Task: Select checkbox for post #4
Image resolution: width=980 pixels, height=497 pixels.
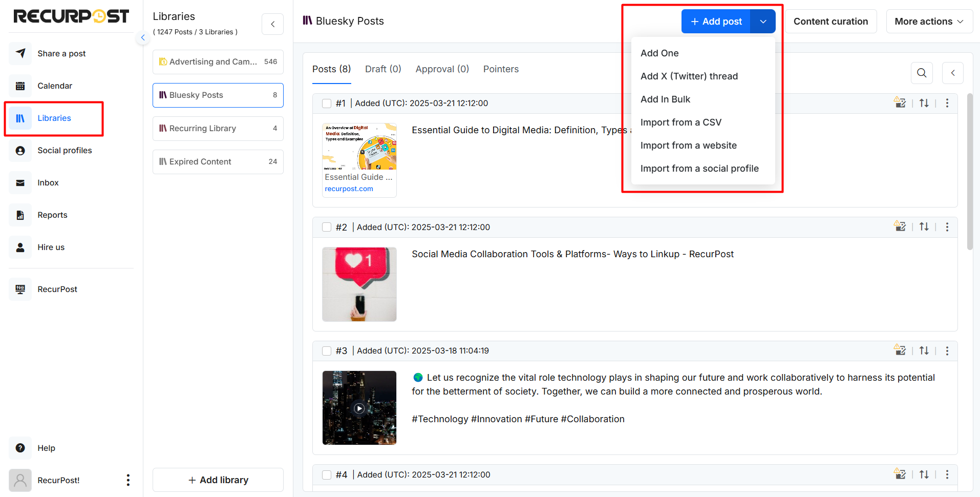Action: tap(327, 475)
